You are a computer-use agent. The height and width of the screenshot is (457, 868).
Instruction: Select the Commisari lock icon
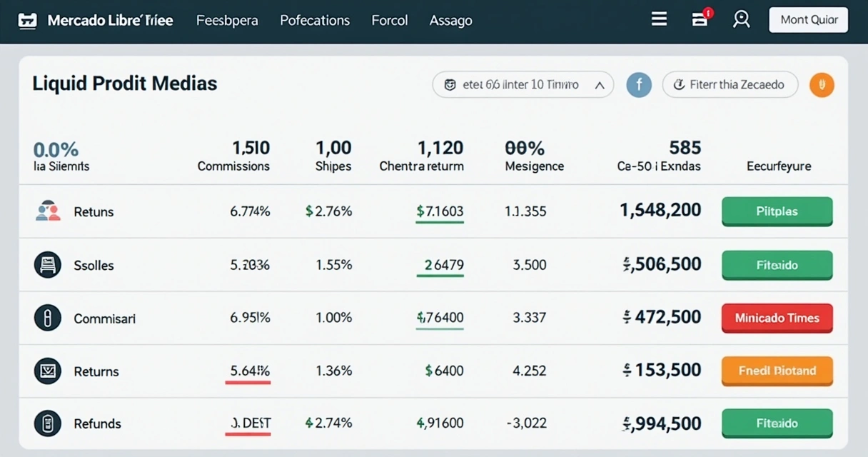tap(47, 318)
